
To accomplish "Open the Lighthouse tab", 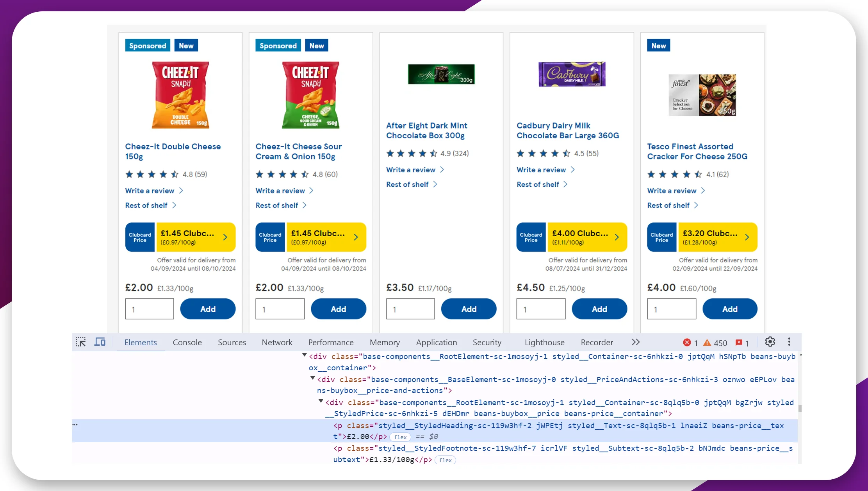I will pyautogui.click(x=544, y=342).
